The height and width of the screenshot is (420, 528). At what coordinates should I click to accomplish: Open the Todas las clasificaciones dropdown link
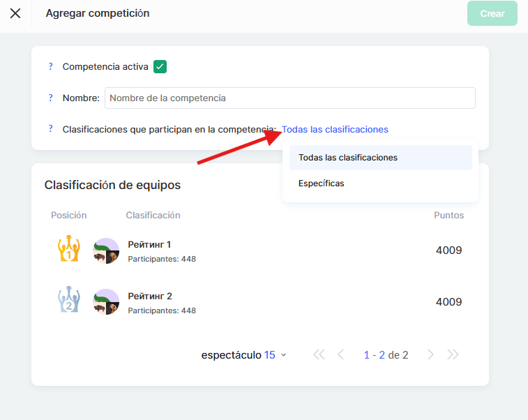pos(335,129)
